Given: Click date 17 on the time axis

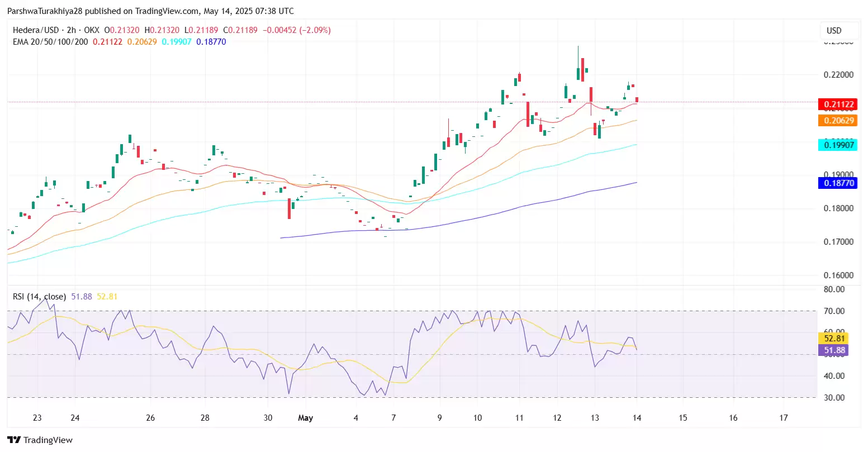Looking at the screenshot, I should point(784,418).
